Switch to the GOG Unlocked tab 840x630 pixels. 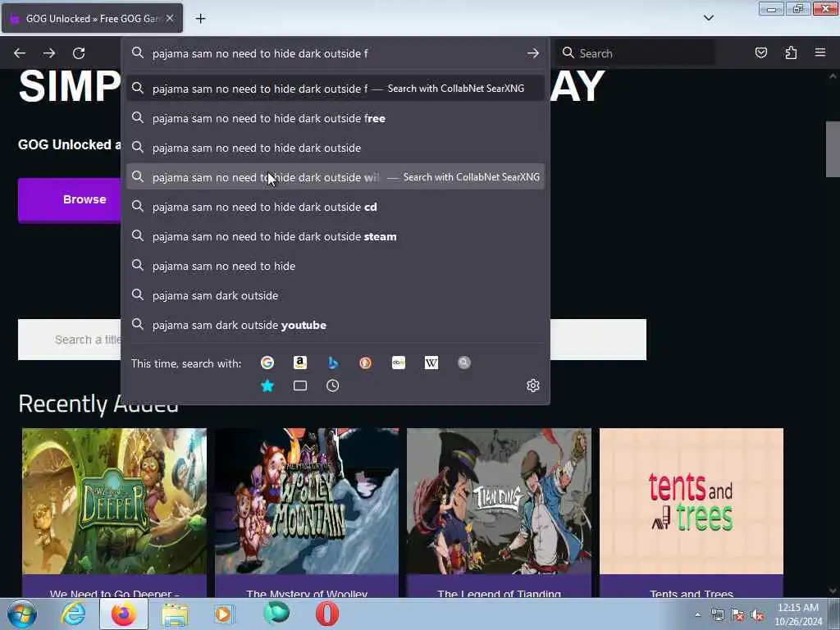[x=92, y=18]
